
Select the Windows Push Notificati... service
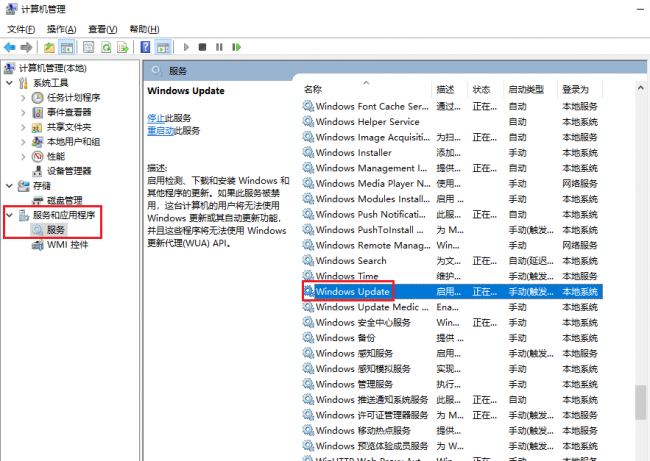[452, 215]
